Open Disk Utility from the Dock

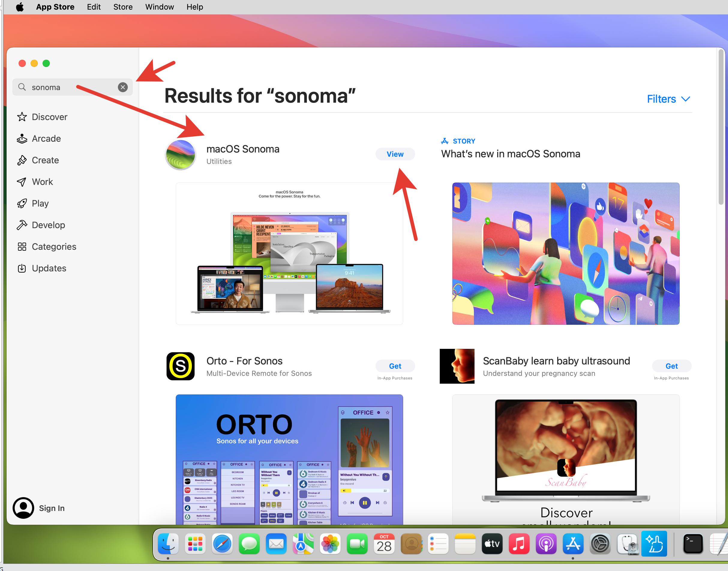(x=628, y=544)
